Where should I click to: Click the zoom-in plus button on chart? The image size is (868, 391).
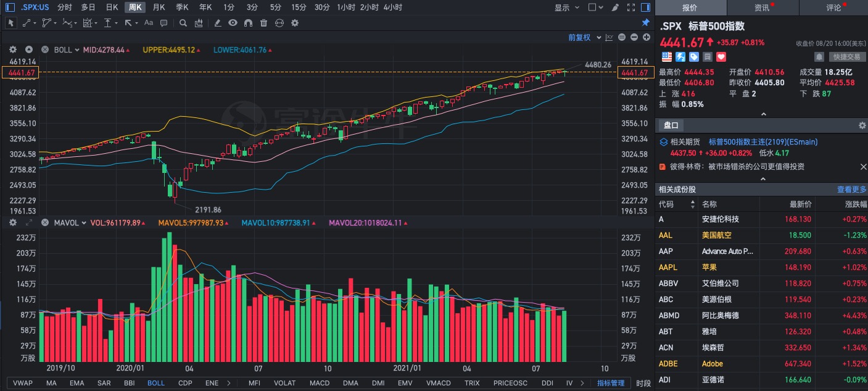point(646,38)
